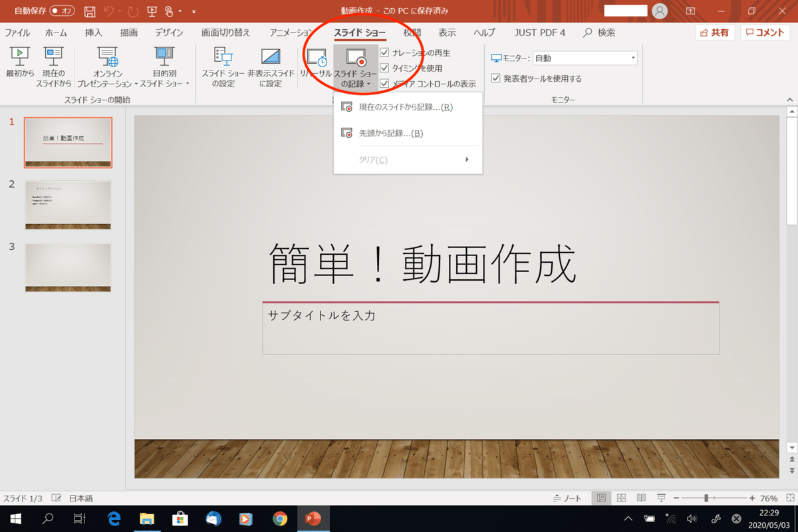Screen dimensions: 798x532
Task: Undo last action in title bar
Action: pos(109,11)
